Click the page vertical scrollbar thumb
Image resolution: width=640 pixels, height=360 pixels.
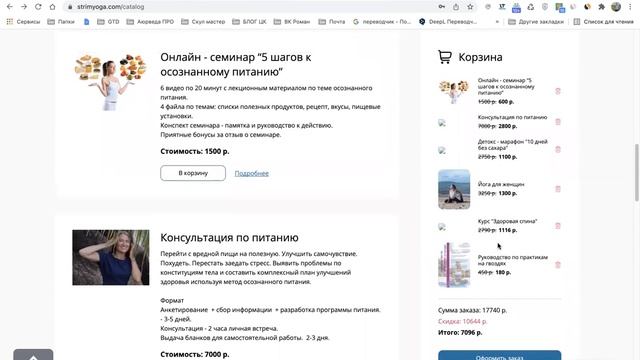637,172
